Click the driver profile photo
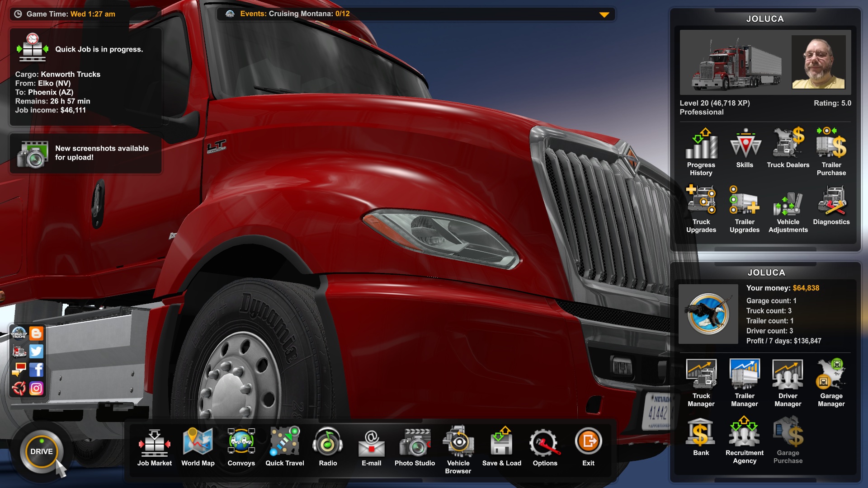This screenshot has width=868, height=488. (818, 62)
